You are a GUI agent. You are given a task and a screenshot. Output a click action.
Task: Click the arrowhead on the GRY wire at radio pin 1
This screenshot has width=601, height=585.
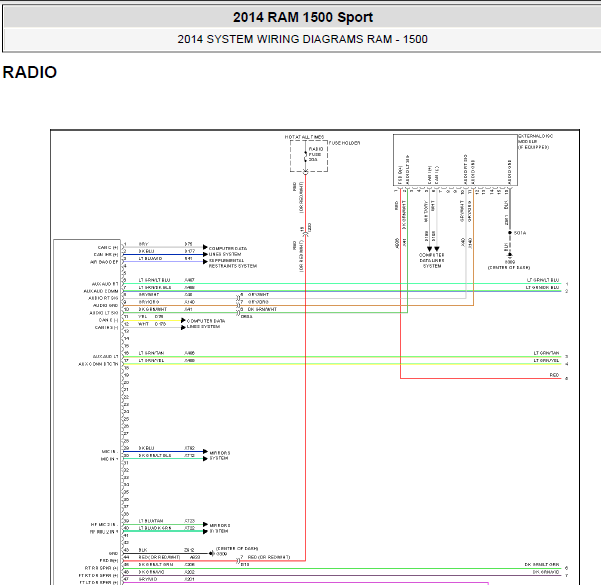(x=205, y=247)
